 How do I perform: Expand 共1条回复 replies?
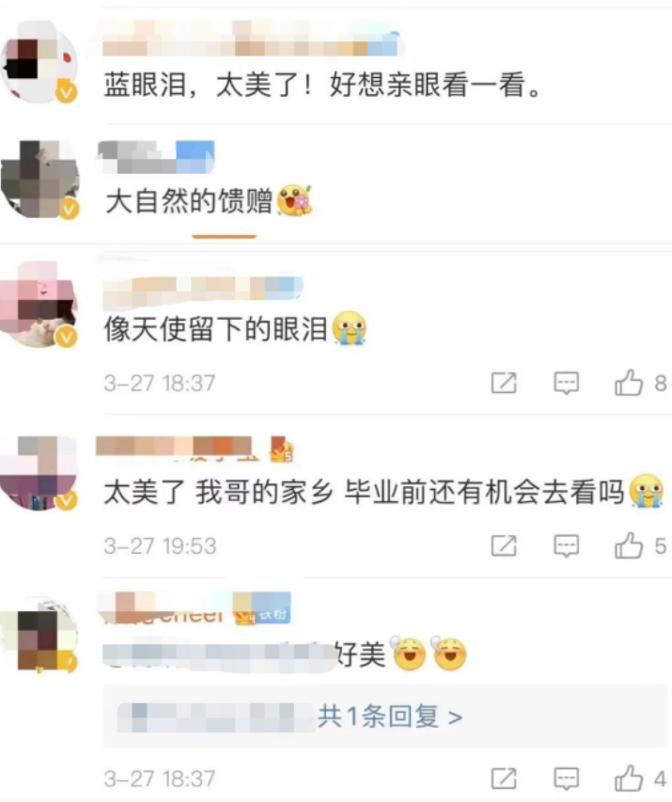(x=390, y=716)
